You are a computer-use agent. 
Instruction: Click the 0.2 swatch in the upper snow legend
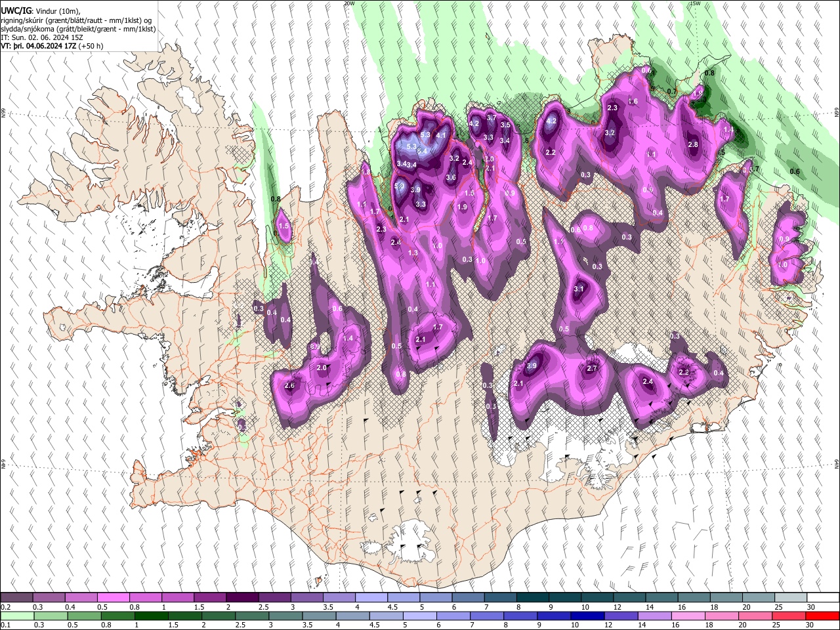(17, 598)
